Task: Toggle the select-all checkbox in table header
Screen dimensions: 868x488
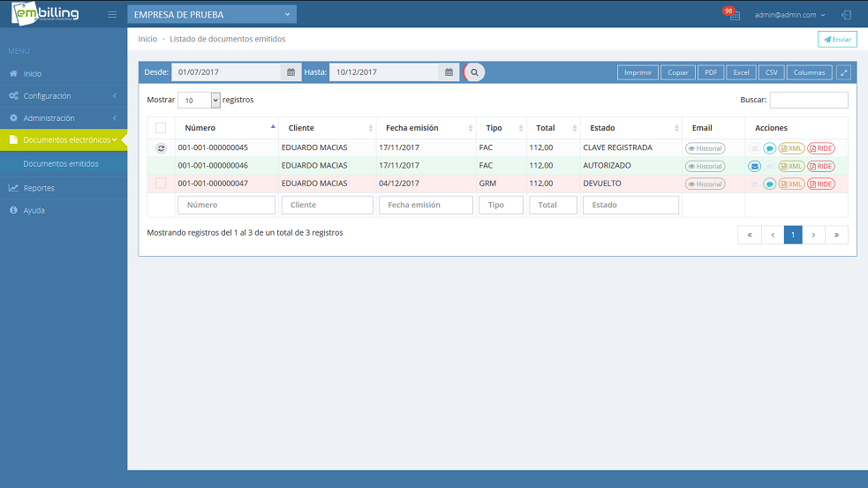Action: (161, 128)
